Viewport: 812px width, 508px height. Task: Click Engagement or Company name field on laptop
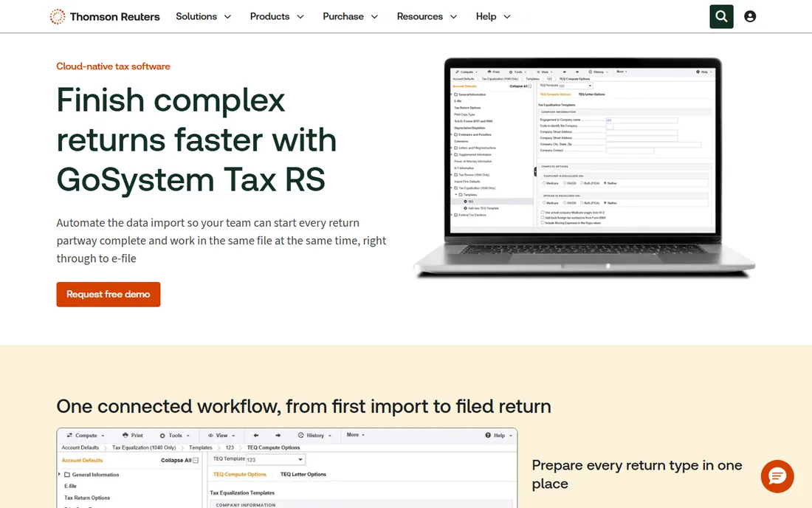point(641,120)
